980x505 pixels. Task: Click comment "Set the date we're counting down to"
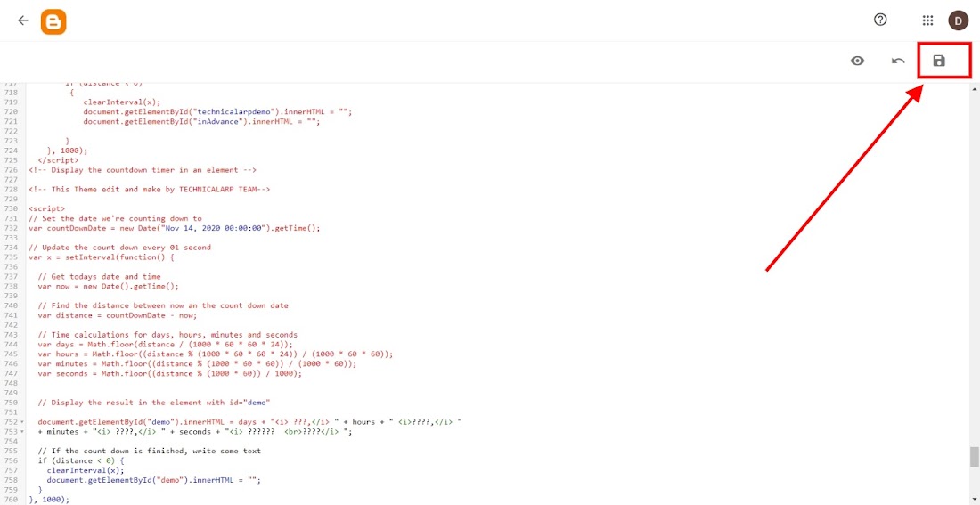116,219
